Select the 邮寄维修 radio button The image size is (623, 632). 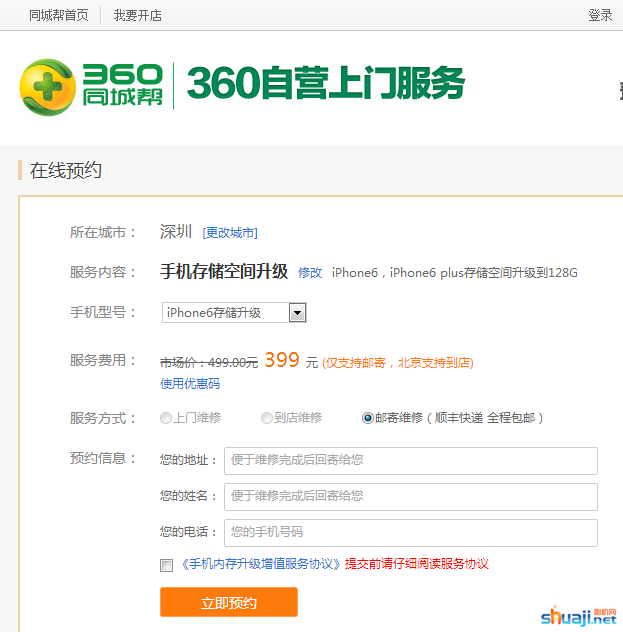(368, 418)
